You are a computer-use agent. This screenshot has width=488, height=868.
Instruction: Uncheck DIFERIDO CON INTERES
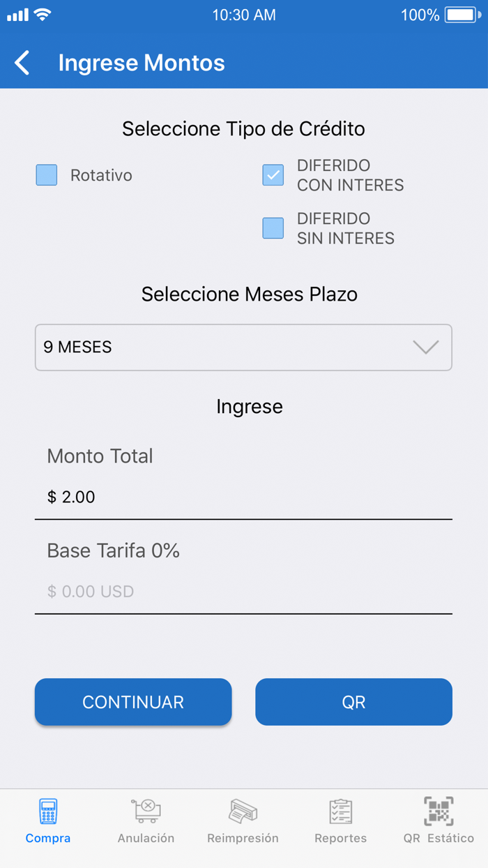coord(272,175)
